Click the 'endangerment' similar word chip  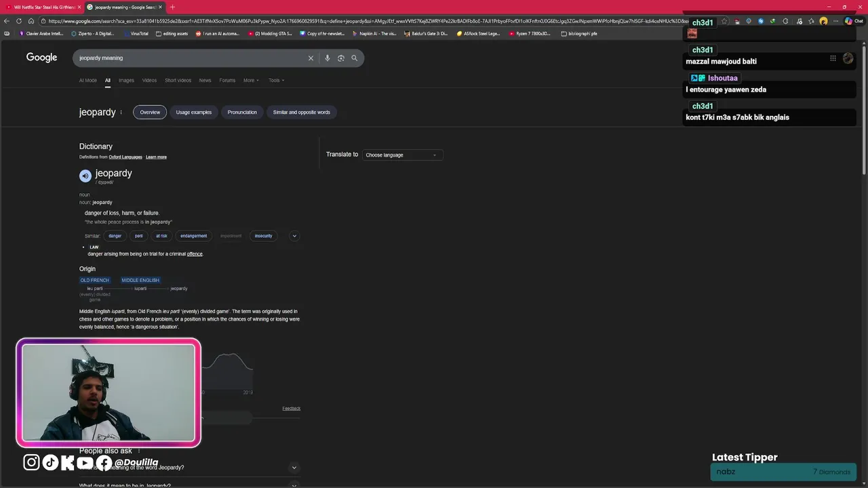click(194, 236)
